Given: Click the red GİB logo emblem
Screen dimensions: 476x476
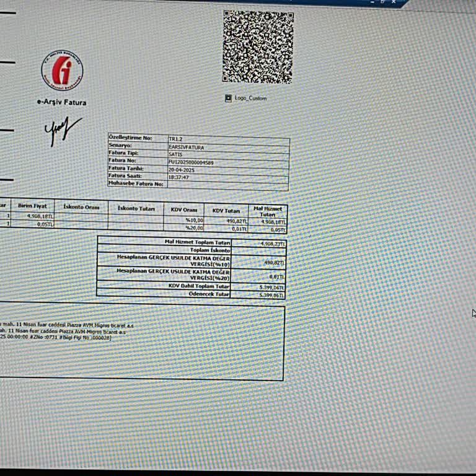Looking at the screenshot, I should pos(62,71).
